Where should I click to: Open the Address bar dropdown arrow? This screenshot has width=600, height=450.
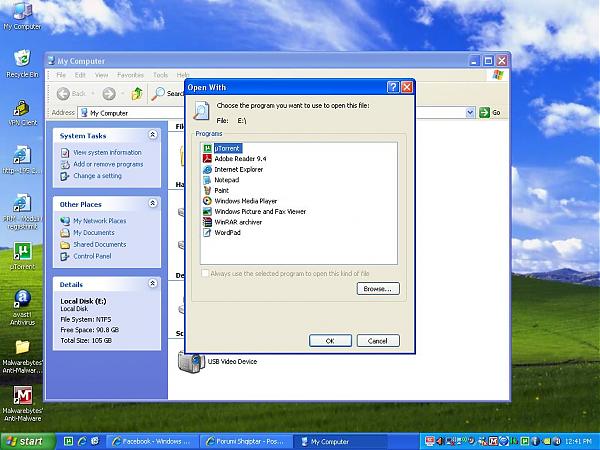(x=470, y=112)
